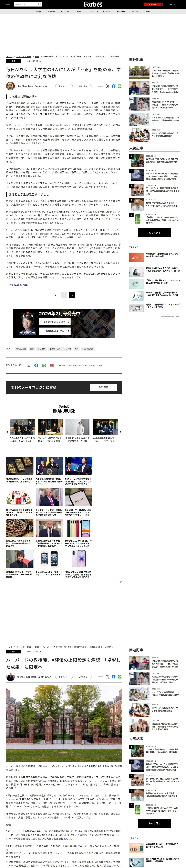
Task: Select the 研究/研究結果 tag
Action: pyautogui.click(x=88, y=349)
